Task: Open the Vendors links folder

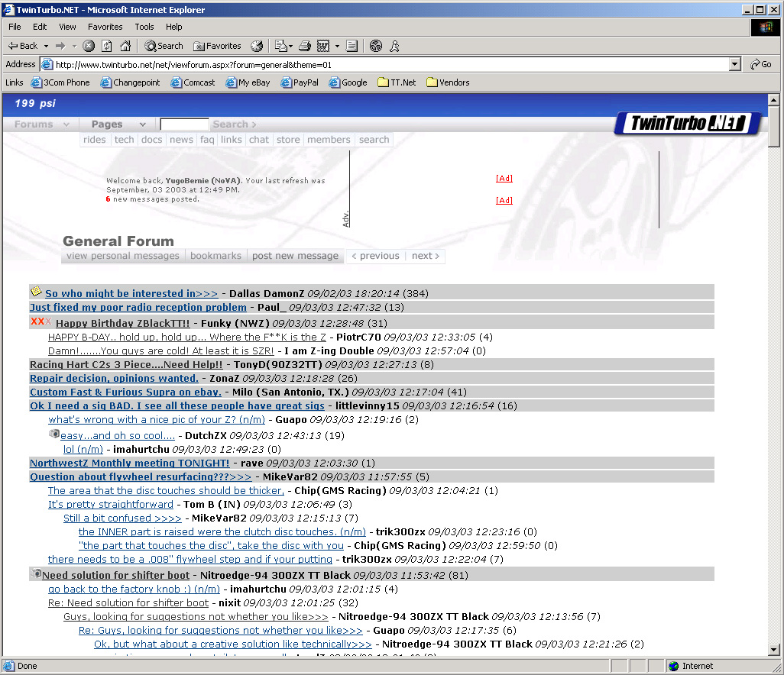Action: [x=448, y=82]
